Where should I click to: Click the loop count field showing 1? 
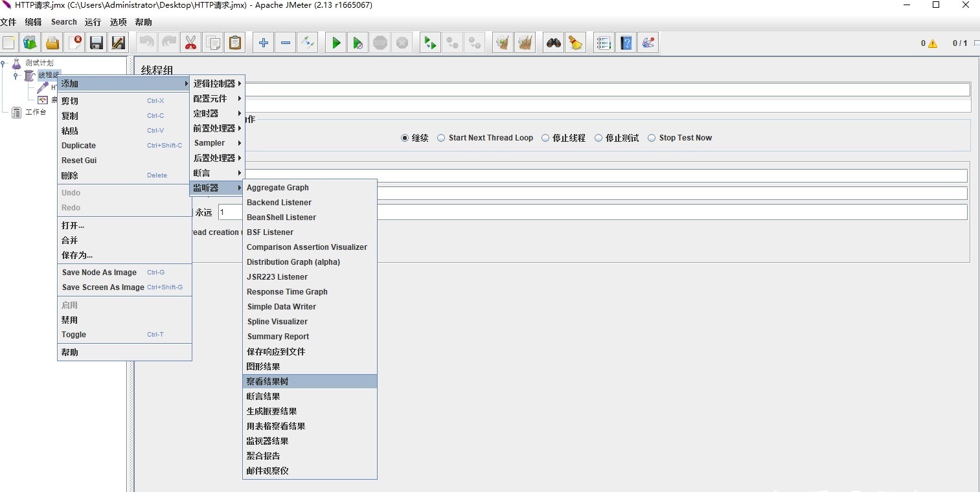pos(593,212)
